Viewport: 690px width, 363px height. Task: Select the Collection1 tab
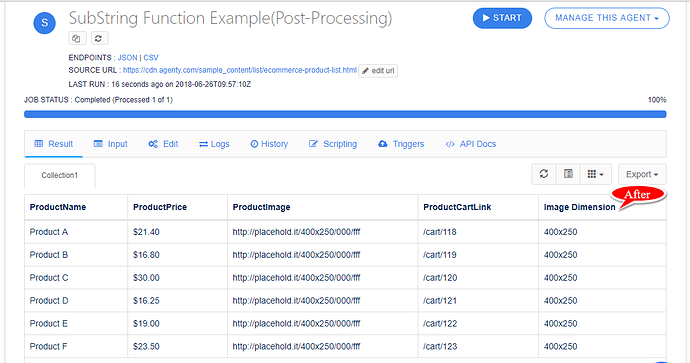click(59, 175)
